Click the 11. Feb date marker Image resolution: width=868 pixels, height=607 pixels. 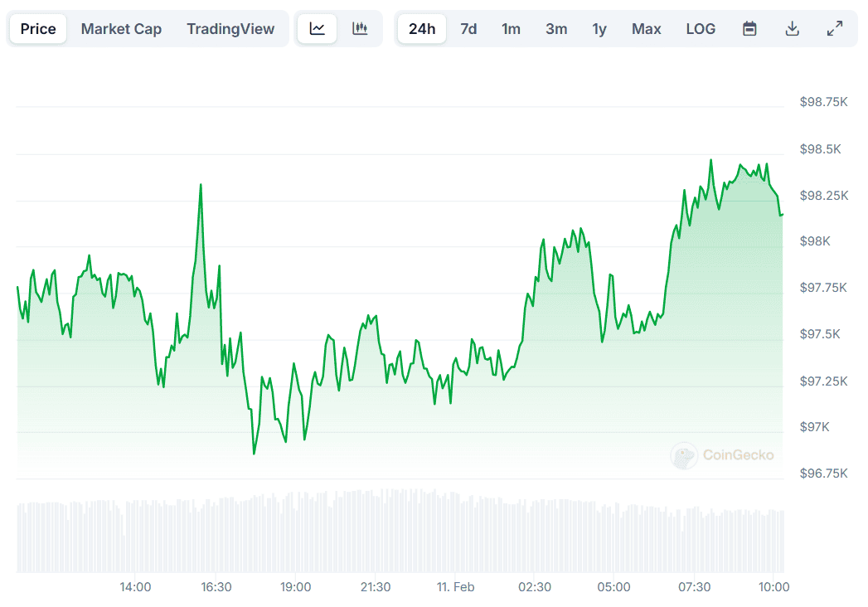click(456, 587)
